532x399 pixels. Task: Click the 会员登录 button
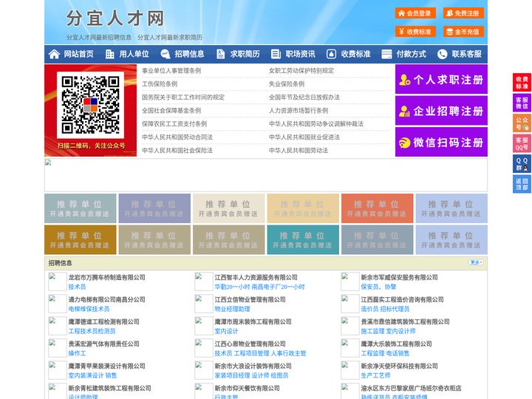click(x=415, y=13)
